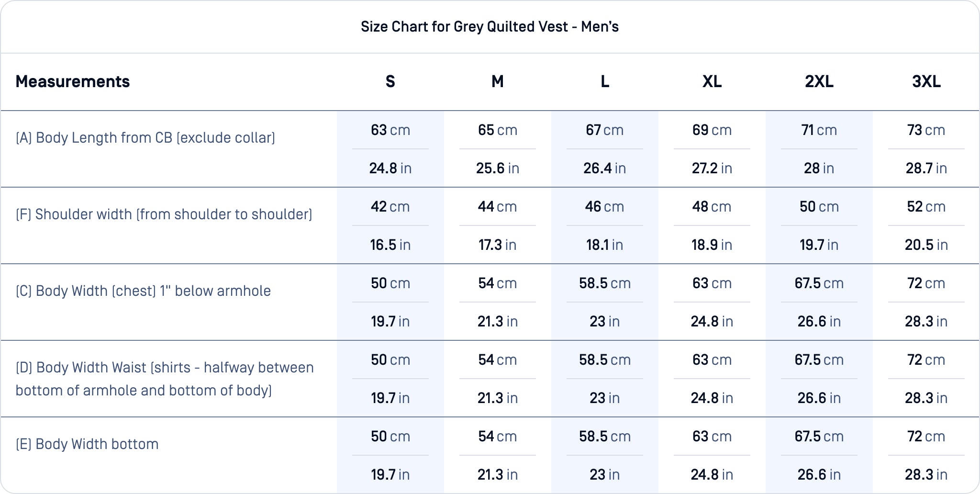
Task: Click the 63 cm body length cell
Action: coord(390,130)
